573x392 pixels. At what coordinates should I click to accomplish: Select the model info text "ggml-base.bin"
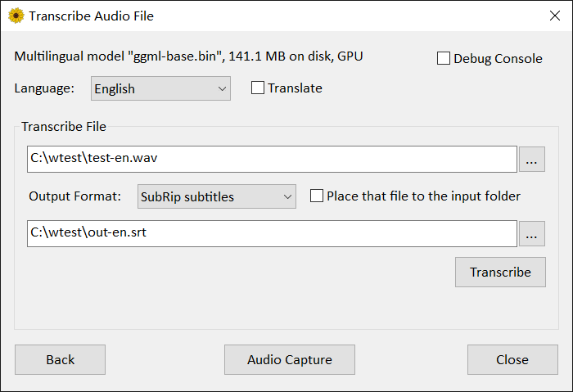[174, 56]
